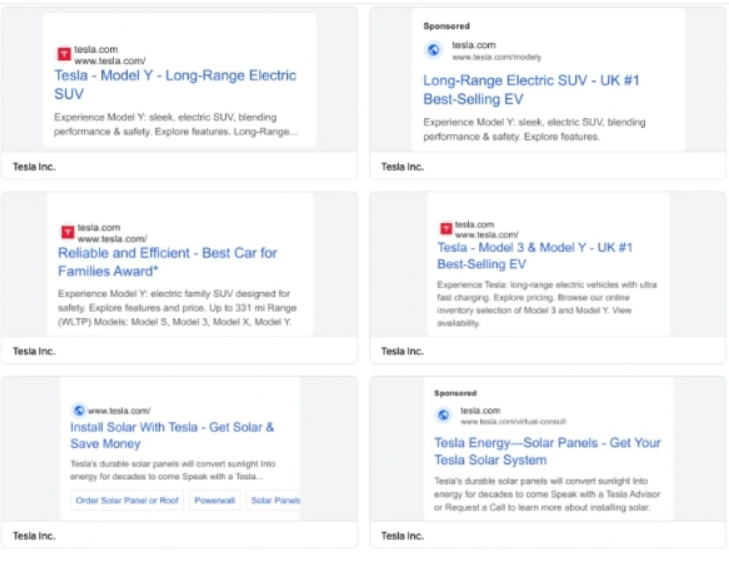Viewport: 729px width, 568px height.
Task: Click description 'Experience Tesla: long-range electric vehicles'
Action: [x=547, y=304]
